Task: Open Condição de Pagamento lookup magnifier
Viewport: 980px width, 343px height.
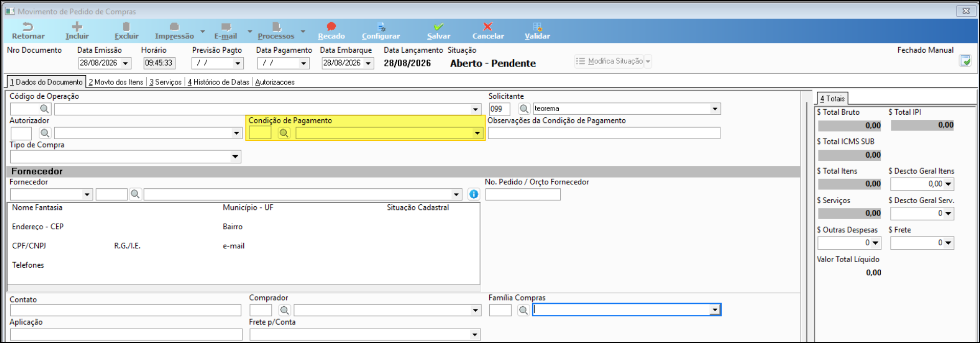Action: pos(284,133)
